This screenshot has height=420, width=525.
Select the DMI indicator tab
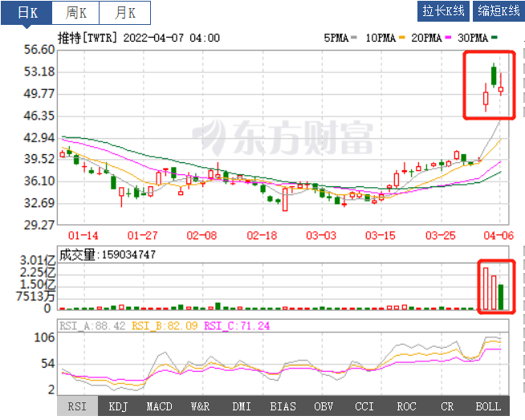click(x=242, y=406)
